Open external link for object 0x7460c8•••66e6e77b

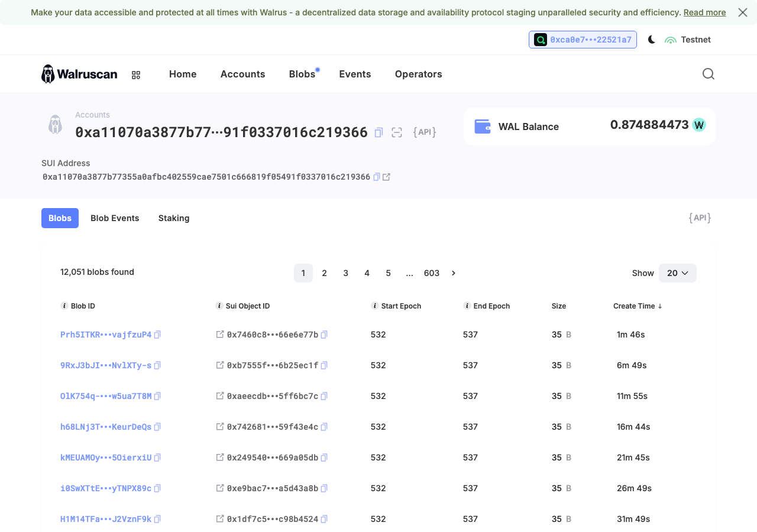pyautogui.click(x=220, y=335)
